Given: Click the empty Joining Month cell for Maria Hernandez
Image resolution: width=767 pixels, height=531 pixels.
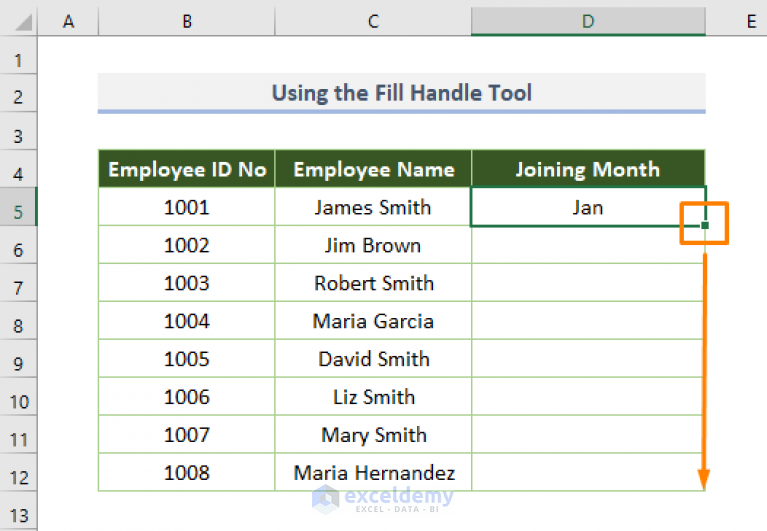Looking at the screenshot, I should [588, 472].
